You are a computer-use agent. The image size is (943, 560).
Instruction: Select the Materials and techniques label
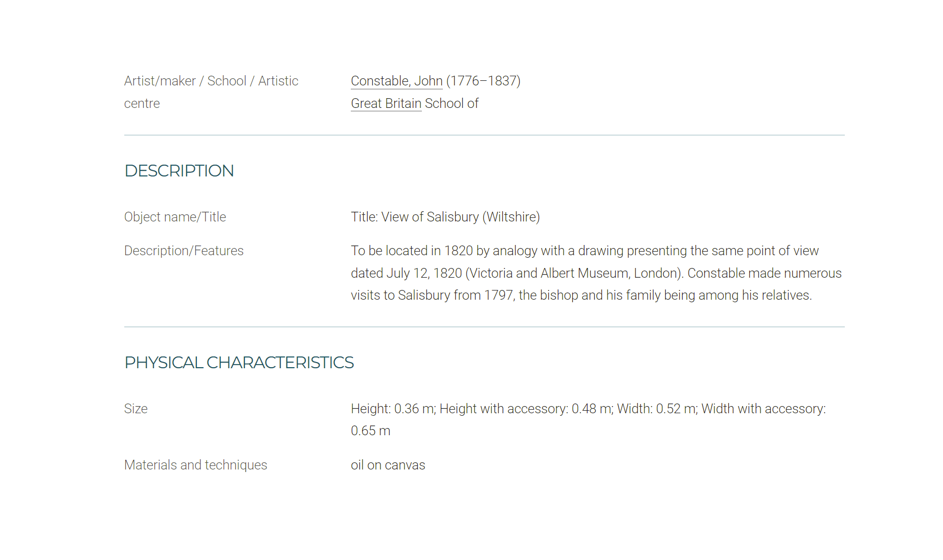pyautogui.click(x=195, y=465)
